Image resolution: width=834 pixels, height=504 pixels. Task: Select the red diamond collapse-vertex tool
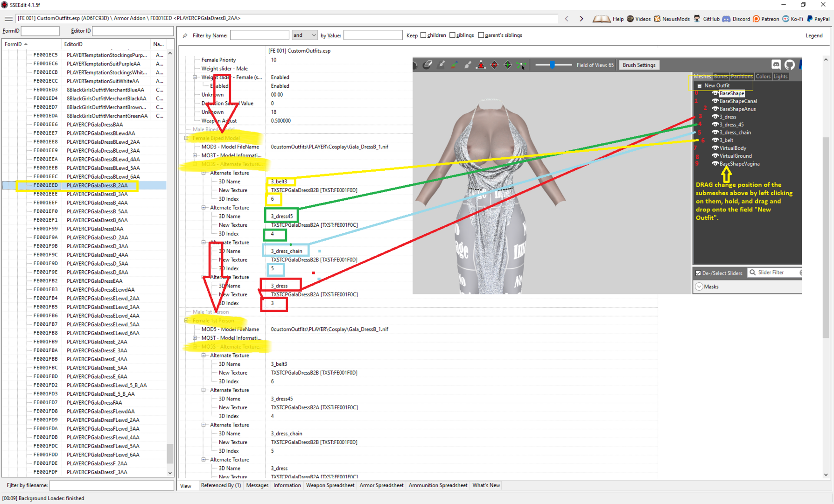click(x=494, y=65)
